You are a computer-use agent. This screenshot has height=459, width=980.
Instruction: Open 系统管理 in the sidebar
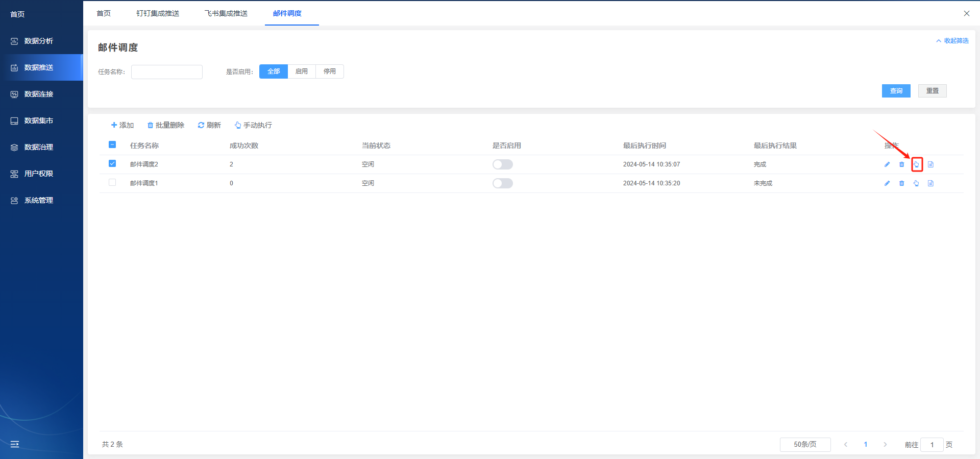point(41,200)
